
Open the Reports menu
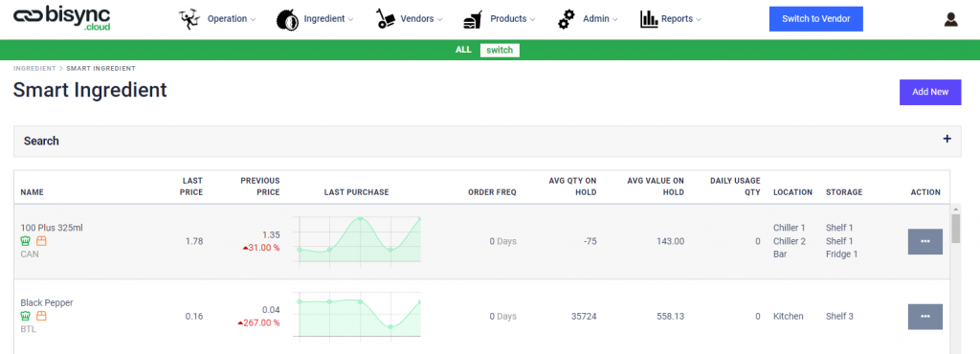[681, 19]
